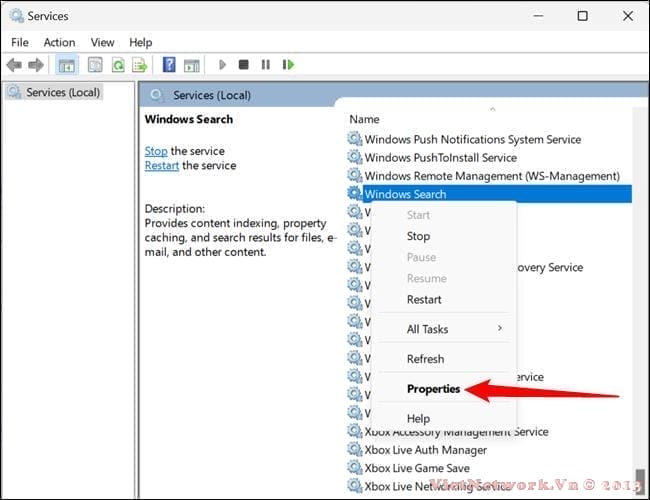Toggle the Show/Hide Console Tree icon
Image resolution: width=650 pixels, height=500 pixels.
66,65
